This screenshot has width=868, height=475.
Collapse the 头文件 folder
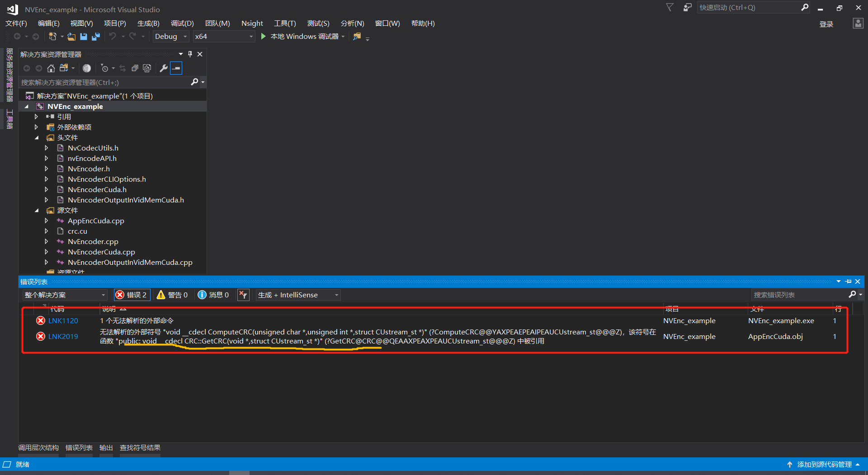[37, 137]
